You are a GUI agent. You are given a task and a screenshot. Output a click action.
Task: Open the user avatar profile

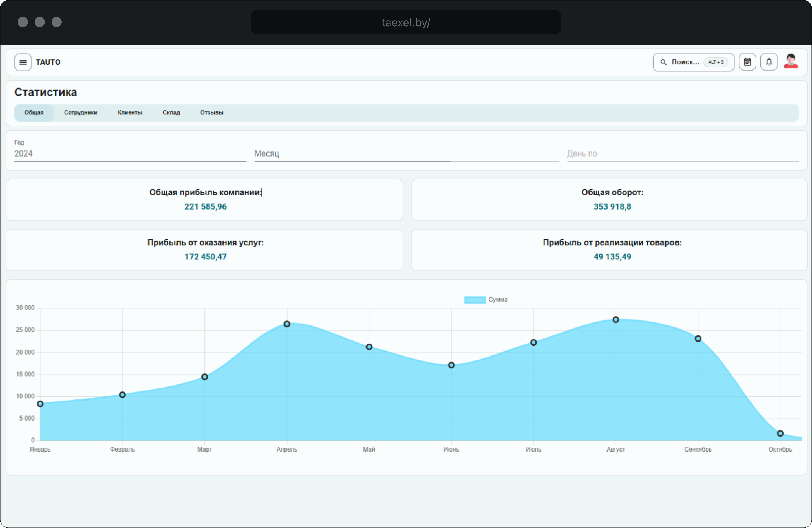[790, 62]
